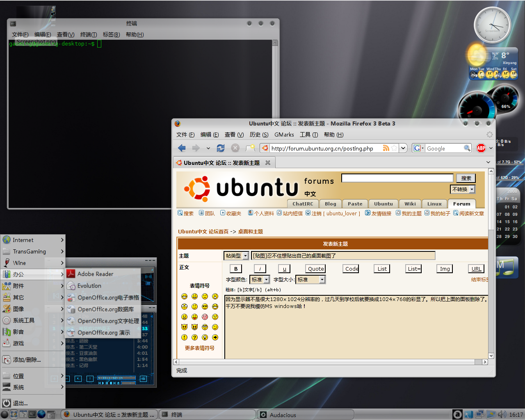525x420 pixels.
Task: Click the URL formatting button
Action: pyautogui.click(x=476, y=269)
